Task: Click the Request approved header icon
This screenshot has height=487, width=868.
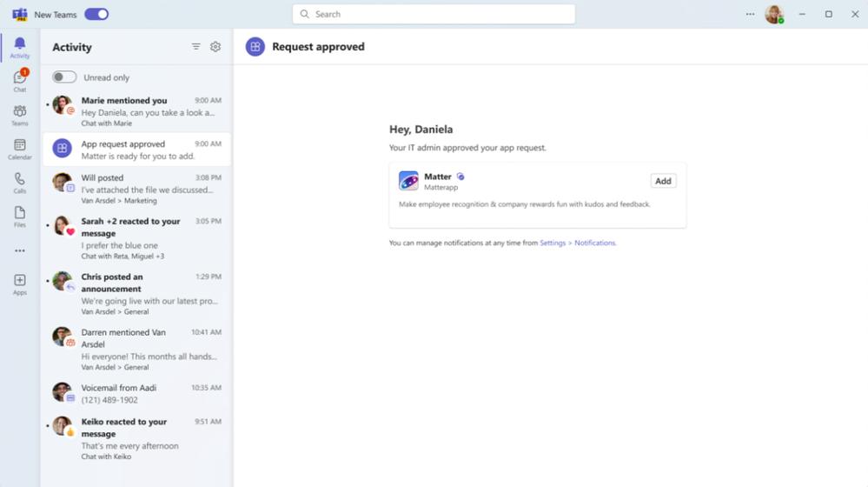Action: click(255, 47)
